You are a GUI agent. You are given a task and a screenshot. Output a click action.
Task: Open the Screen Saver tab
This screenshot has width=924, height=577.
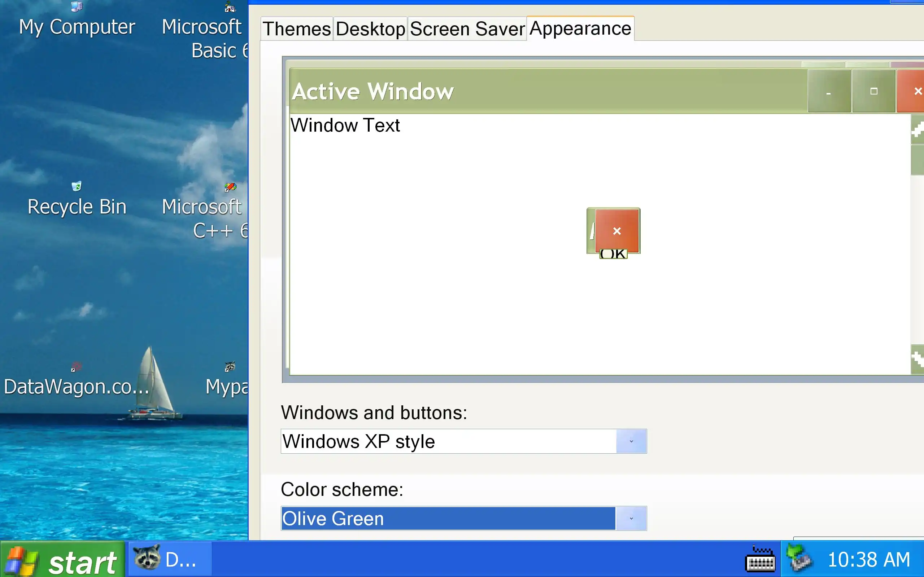click(467, 29)
